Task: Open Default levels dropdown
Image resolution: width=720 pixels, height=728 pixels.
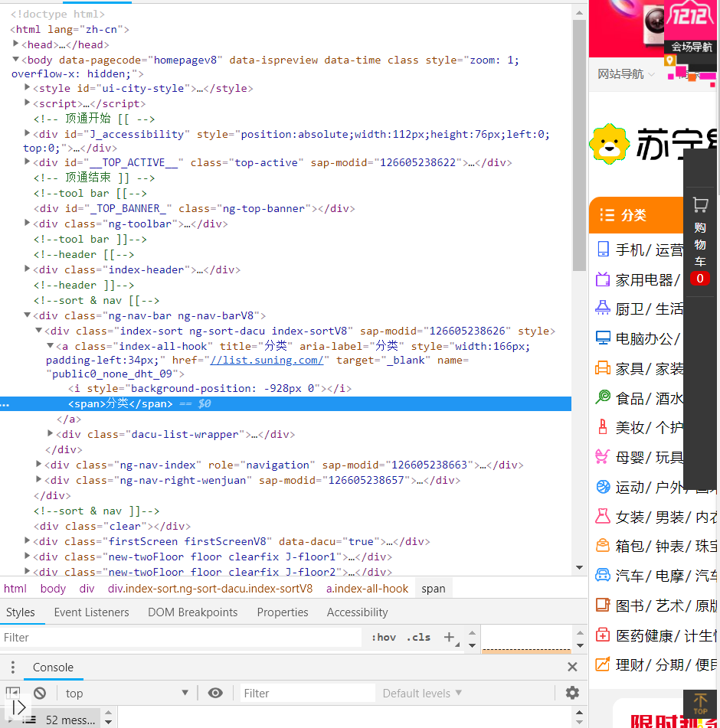Action: pyautogui.click(x=422, y=694)
